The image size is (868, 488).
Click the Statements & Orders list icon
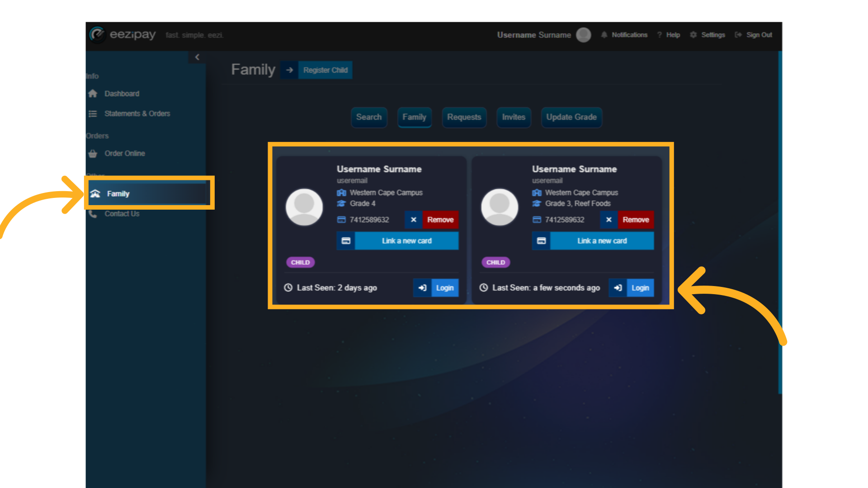tap(93, 113)
